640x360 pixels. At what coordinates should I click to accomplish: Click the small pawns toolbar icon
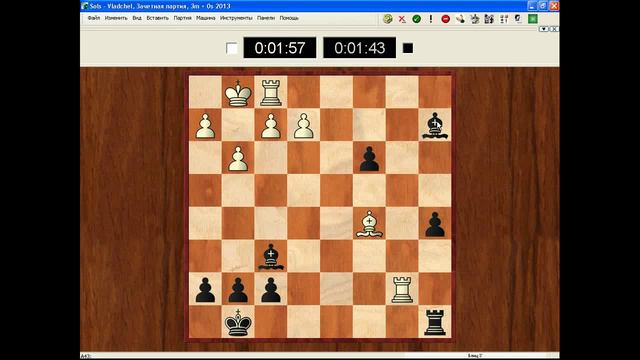(x=504, y=19)
